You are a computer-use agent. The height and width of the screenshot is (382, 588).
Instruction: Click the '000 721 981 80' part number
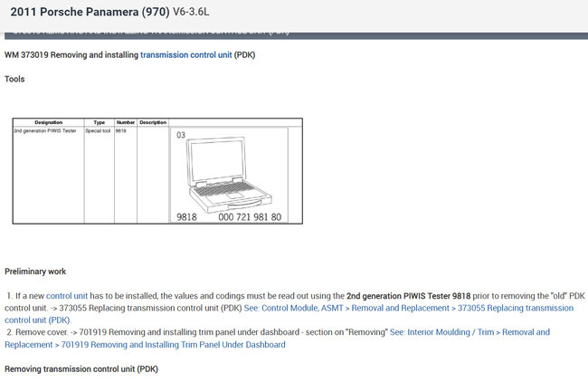[250, 217]
